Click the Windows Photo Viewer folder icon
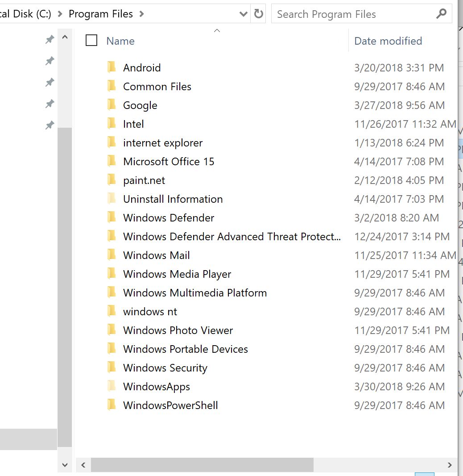This screenshot has height=476, width=463. 112,330
